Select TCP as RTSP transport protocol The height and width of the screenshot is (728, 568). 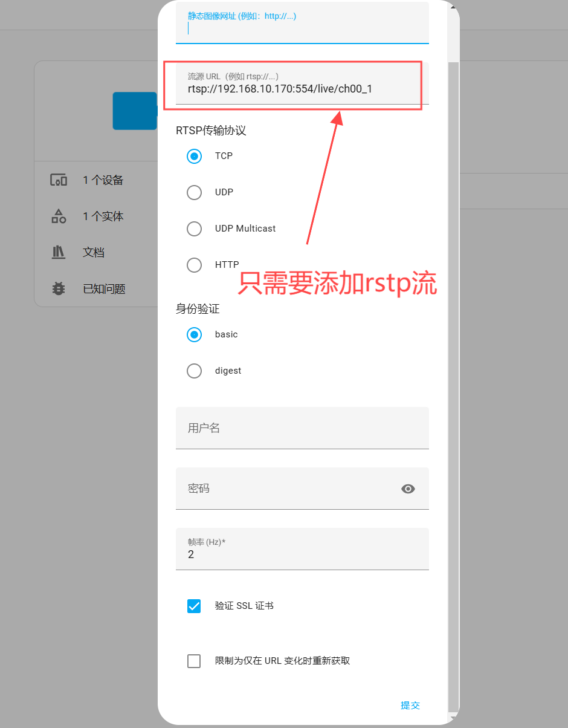[194, 156]
